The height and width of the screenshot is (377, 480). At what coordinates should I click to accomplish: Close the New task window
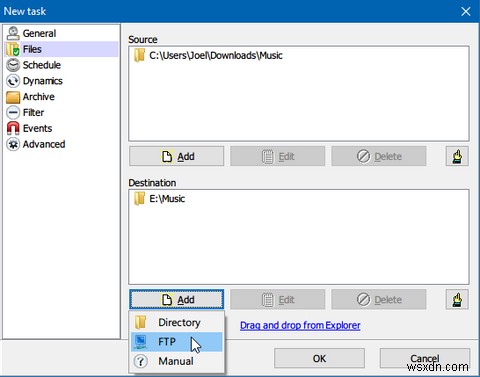pyautogui.click(x=466, y=11)
